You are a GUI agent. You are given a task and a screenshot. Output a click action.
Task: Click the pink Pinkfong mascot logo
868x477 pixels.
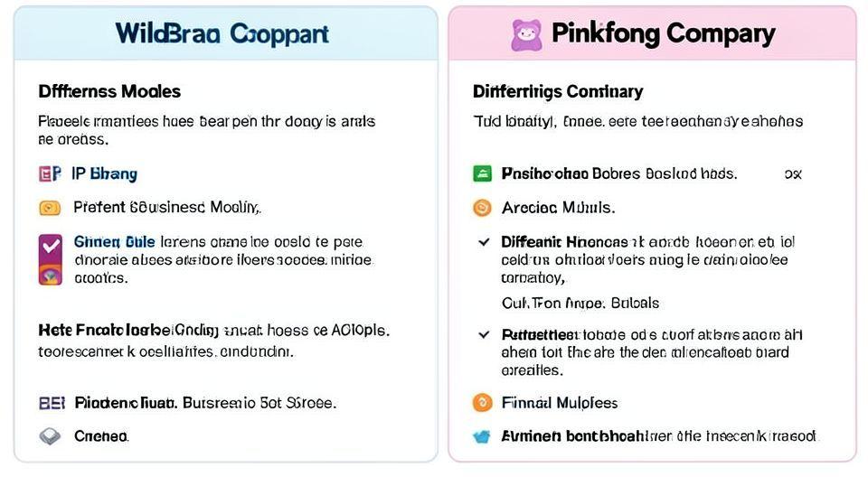pyautogui.click(x=526, y=34)
